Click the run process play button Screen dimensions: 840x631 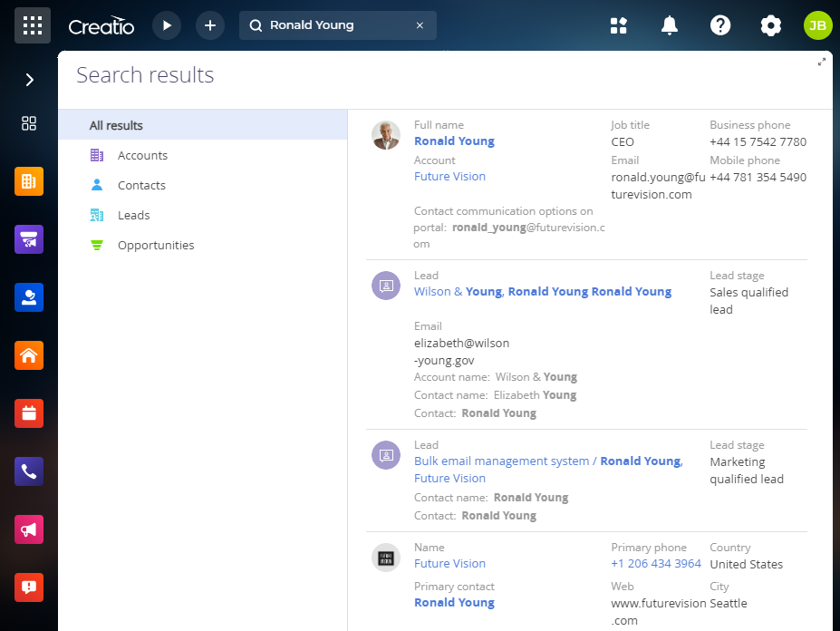(x=167, y=25)
